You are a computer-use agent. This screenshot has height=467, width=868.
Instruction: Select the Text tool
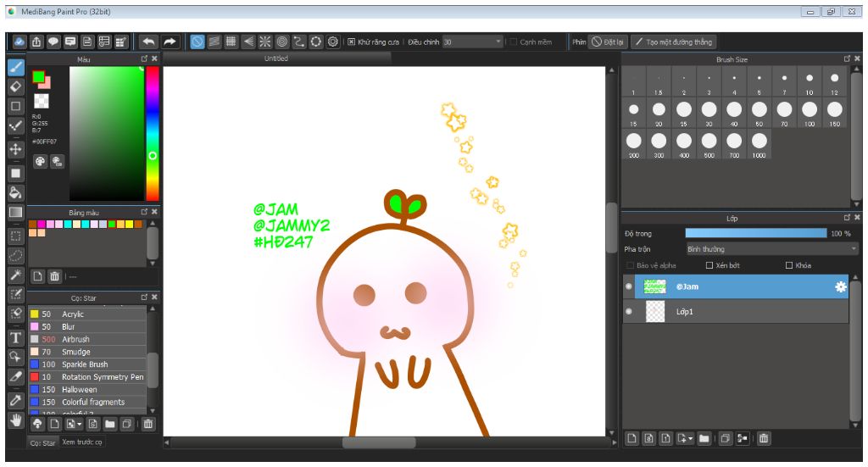click(x=16, y=337)
